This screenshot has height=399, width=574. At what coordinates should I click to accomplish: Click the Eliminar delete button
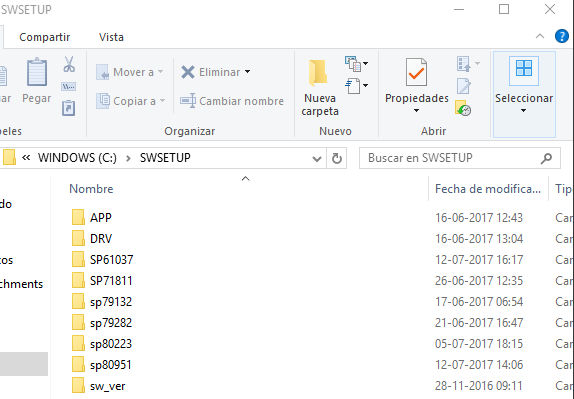point(210,72)
